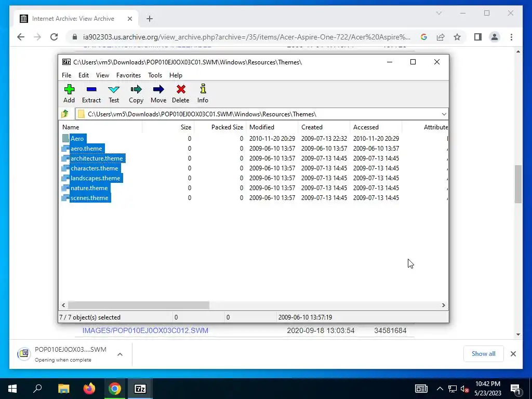Click the share page icon in the address bar
Image resolution: width=532 pixels, height=399 pixels.
(x=441, y=37)
